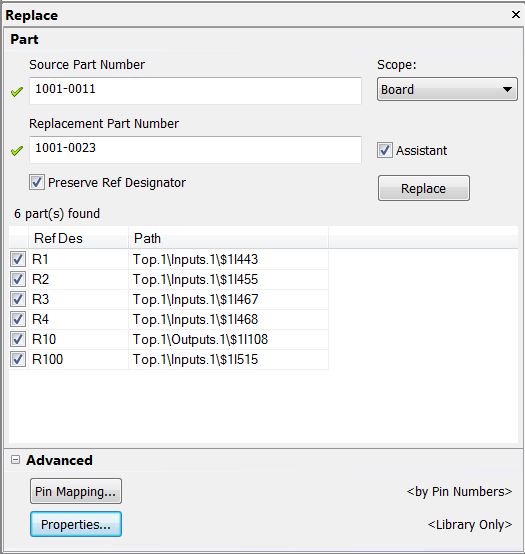Collapse the Advanced section minus icon
Viewport: 525px width, 554px height.
click(15, 460)
